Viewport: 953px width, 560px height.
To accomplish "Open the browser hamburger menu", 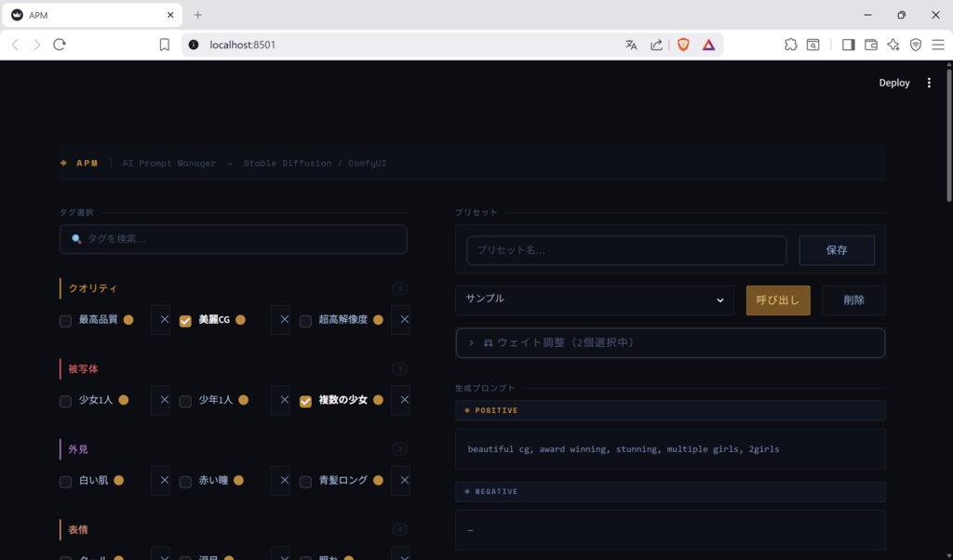I will point(938,45).
